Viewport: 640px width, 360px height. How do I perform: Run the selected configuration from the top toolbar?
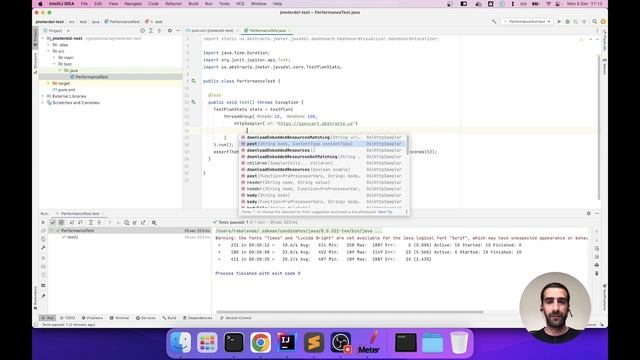559,21
